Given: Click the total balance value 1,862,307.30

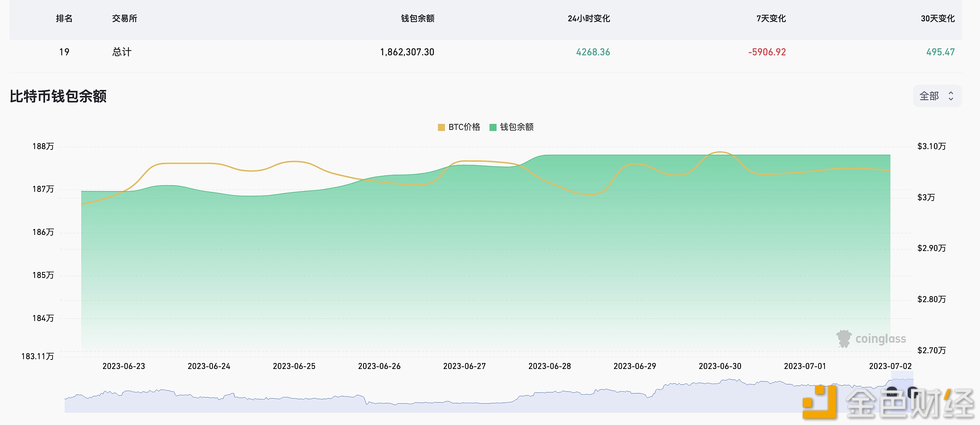Looking at the screenshot, I should point(407,52).
